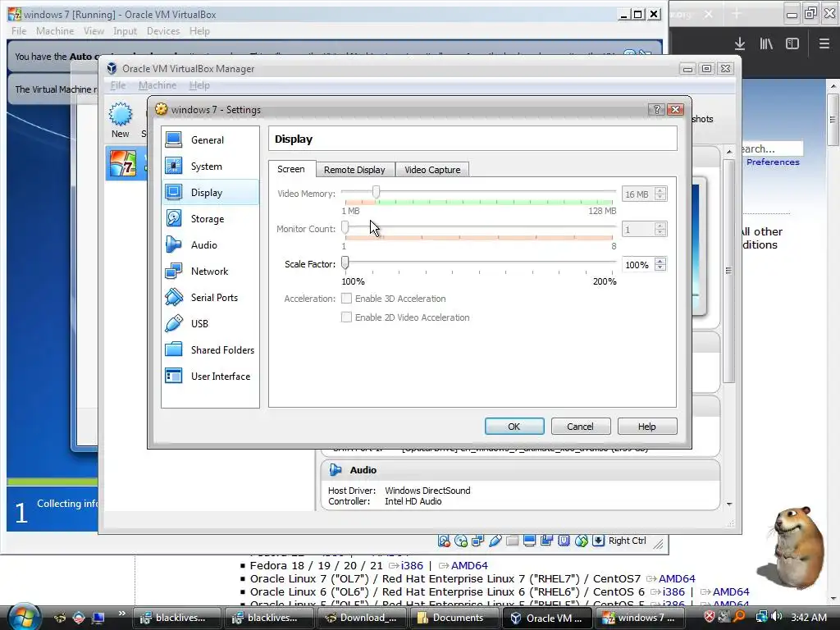Open the Audio settings category
The image size is (840, 630).
click(x=210, y=244)
